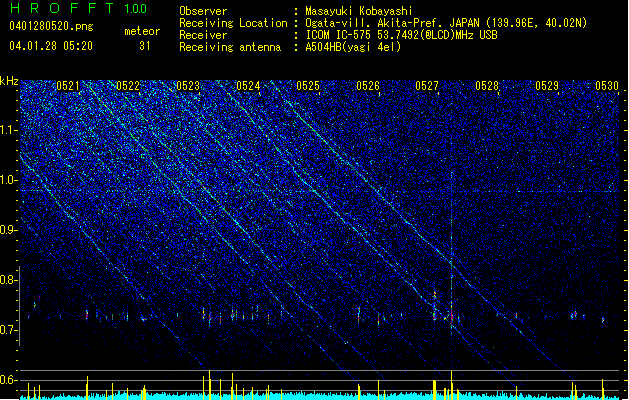Click the 1.1 frequency axis label

[9, 130]
